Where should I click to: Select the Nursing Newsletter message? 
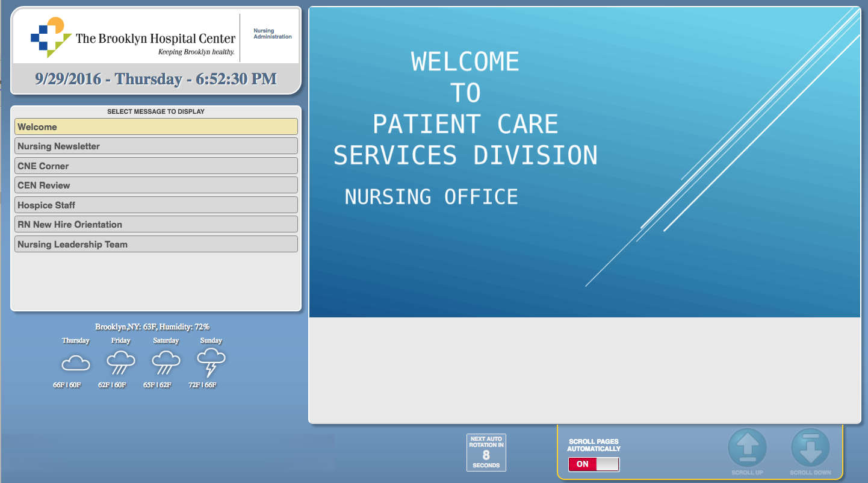(156, 146)
